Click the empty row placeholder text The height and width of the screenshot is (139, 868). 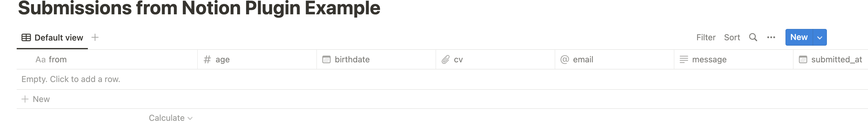[71, 79]
